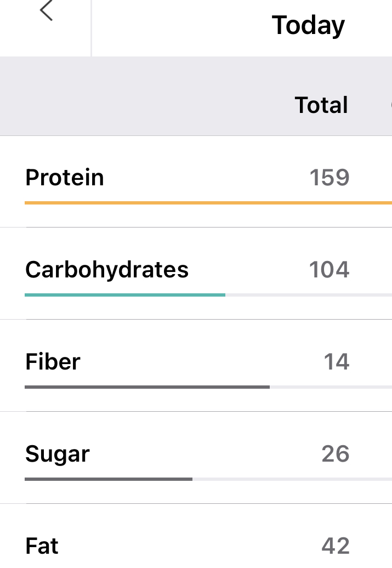Viewport: 392px width, 568px height.
Task: Tap the back chevron arrow
Action: click(x=47, y=11)
